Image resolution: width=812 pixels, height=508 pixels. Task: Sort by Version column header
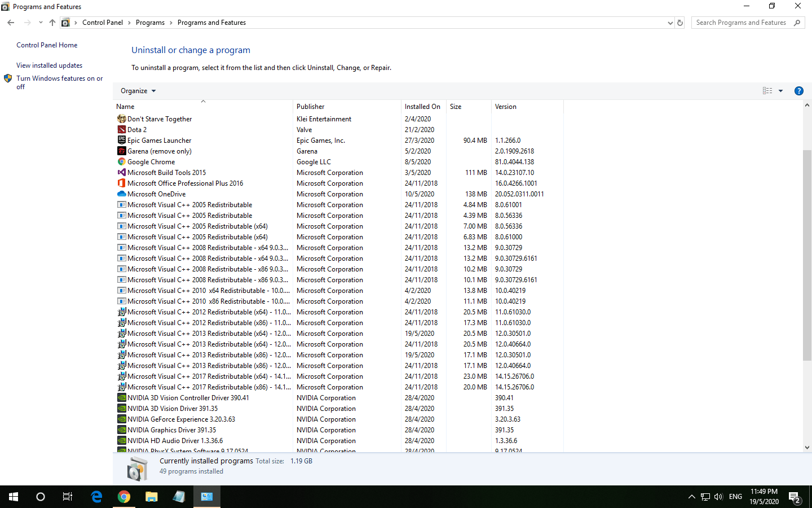(527, 107)
